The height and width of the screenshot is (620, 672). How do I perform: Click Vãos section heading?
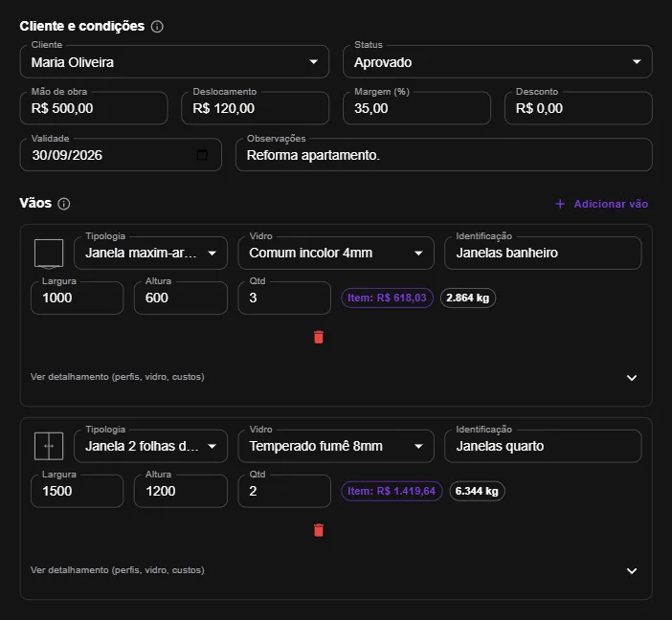coord(35,203)
